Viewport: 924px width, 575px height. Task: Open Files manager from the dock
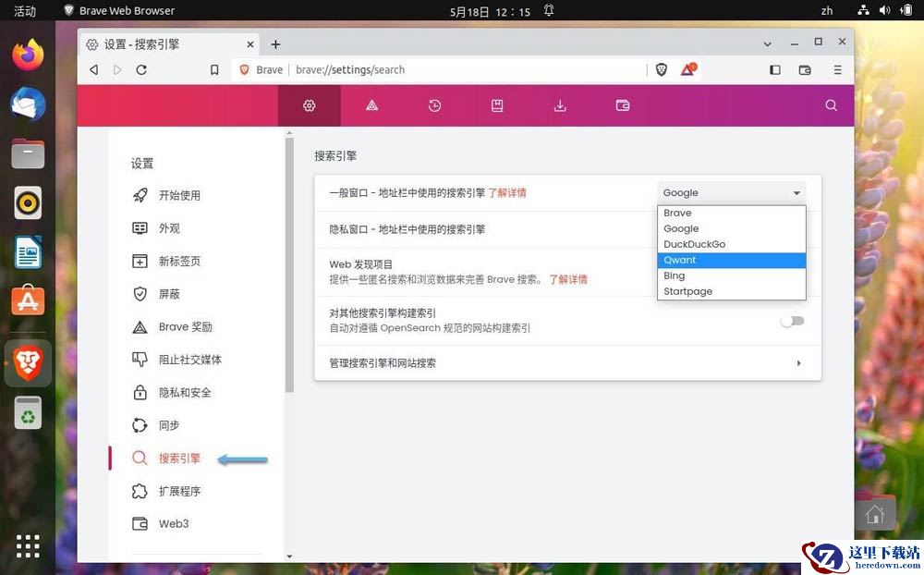click(28, 153)
